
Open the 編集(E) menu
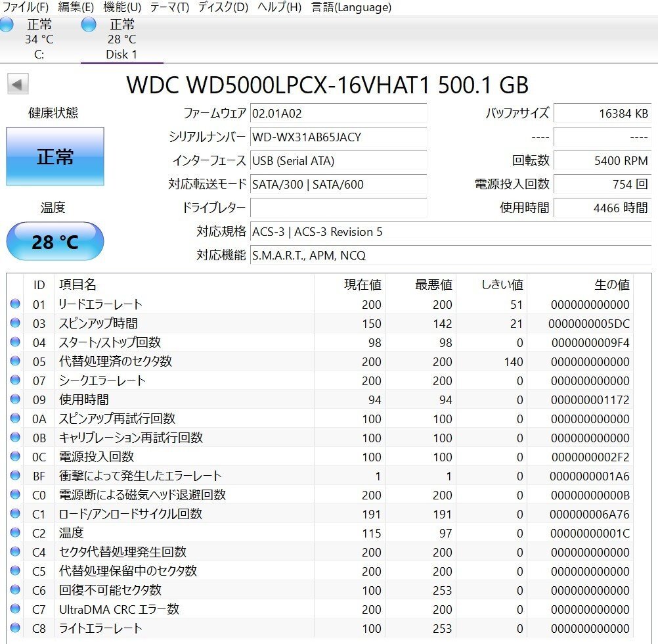(76, 7)
